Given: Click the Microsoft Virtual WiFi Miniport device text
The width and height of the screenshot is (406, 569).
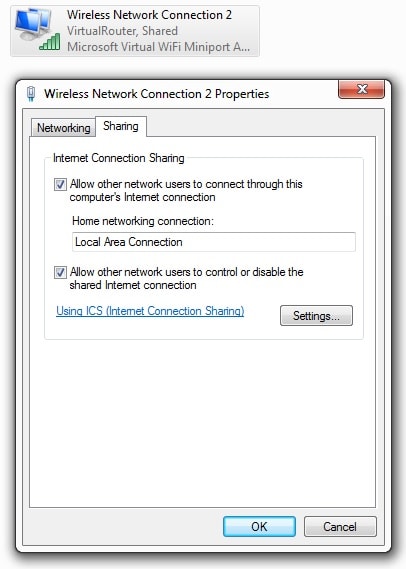Looking at the screenshot, I should tap(159, 47).
